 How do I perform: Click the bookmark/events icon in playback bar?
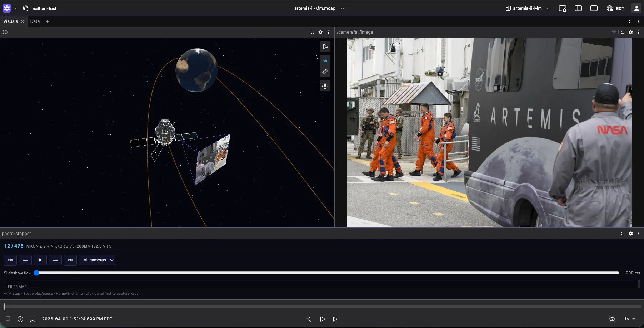[8, 319]
